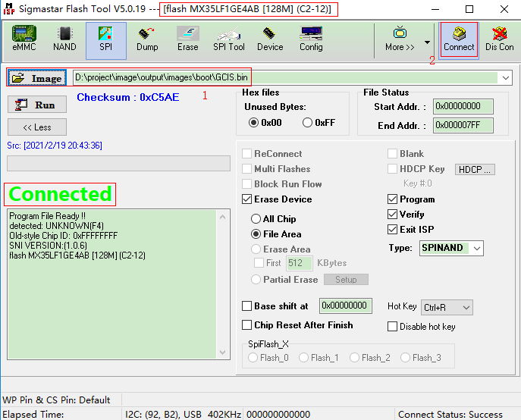The height and width of the screenshot is (420, 521).
Task: Toggle the First KBytes checkbox
Action: coord(259,263)
